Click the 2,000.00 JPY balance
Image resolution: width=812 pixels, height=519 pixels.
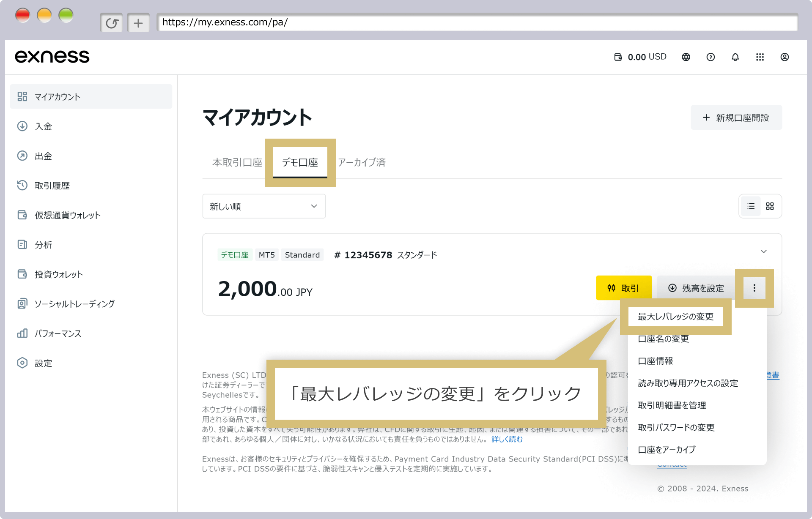(x=265, y=289)
